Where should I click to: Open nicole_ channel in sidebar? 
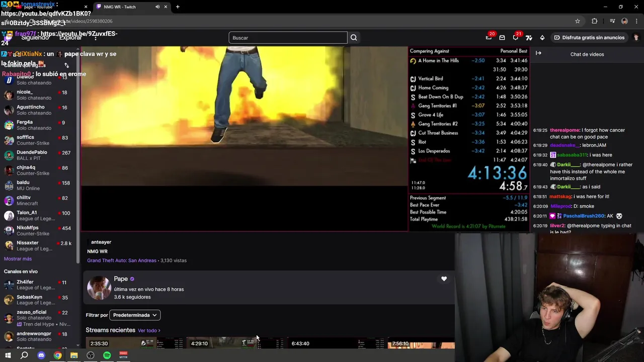(x=39, y=95)
